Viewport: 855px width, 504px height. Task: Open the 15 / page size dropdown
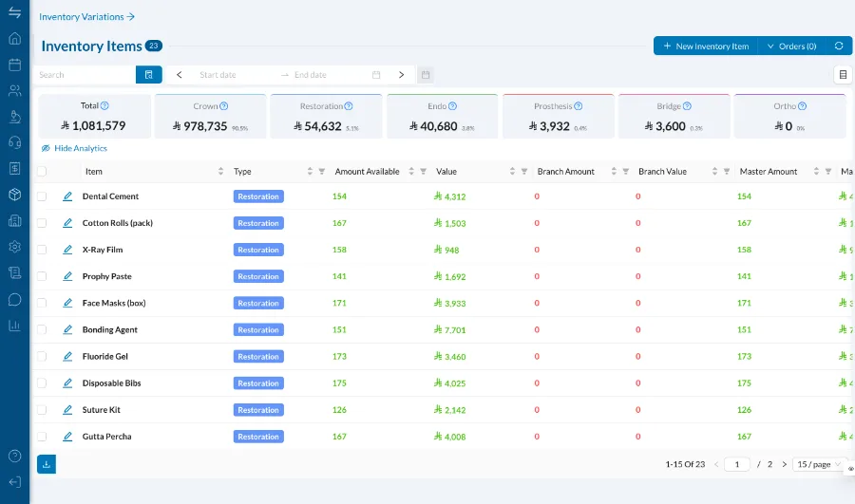click(819, 464)
